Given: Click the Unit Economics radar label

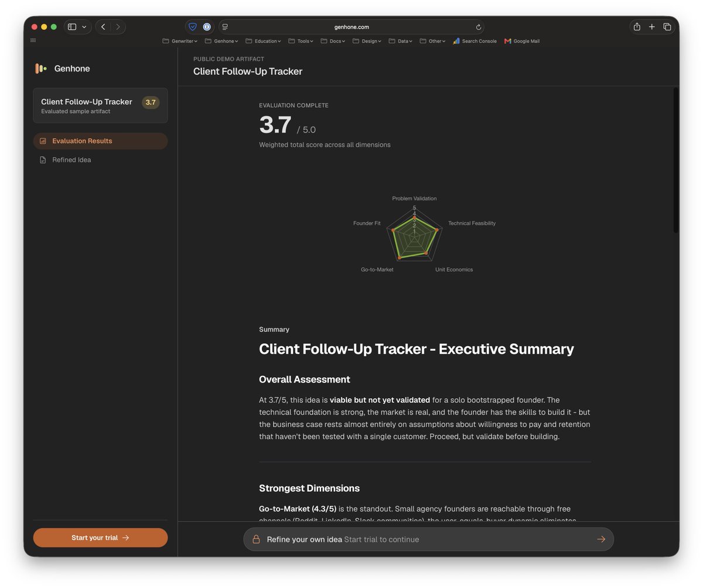Looking at the screenshot, I should (x=454, y=269).
